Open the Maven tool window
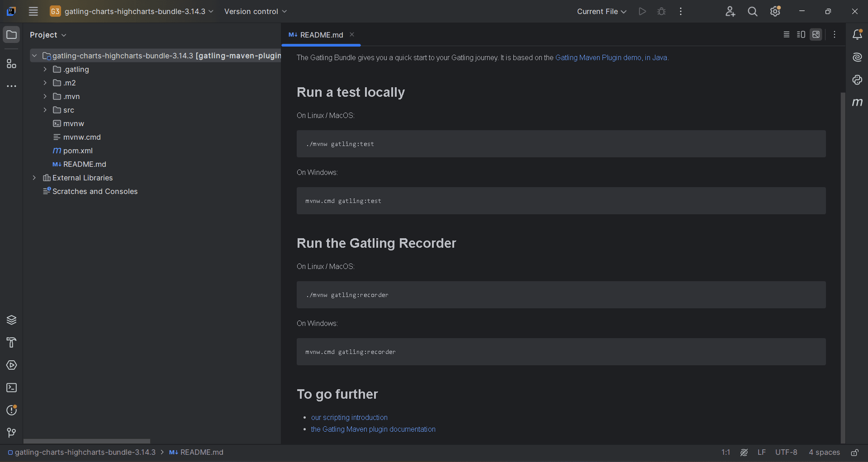The width and height of the screenshot is (868, 462). [x=857, y=102]
